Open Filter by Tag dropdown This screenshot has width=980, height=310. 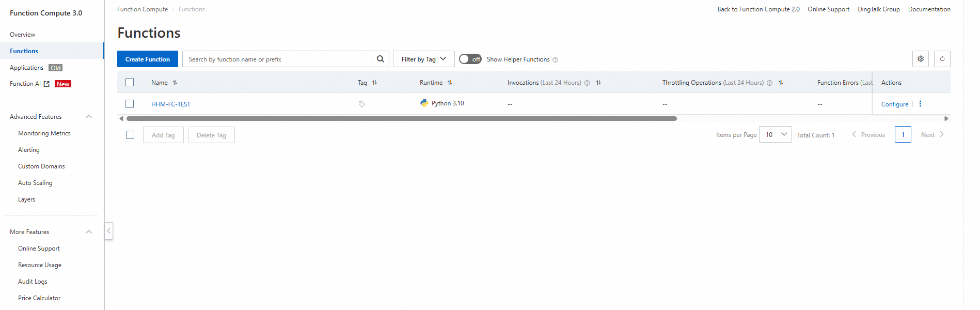[423, 59]
